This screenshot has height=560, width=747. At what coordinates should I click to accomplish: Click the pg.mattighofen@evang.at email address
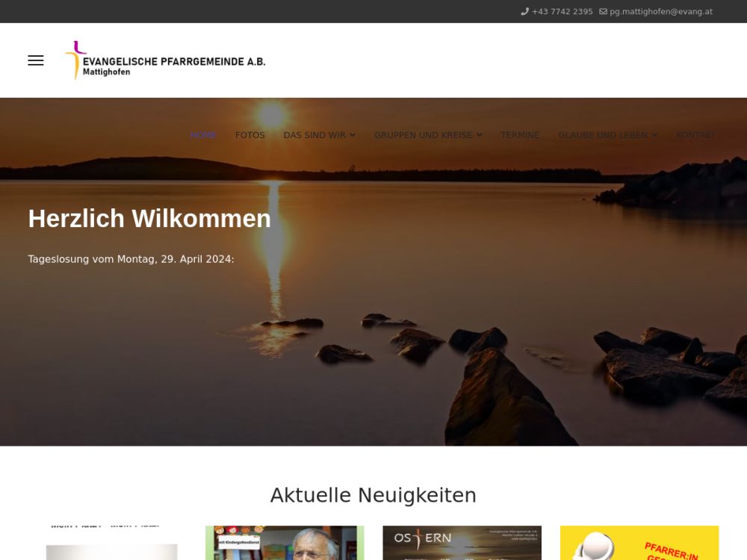pos(660,12)
